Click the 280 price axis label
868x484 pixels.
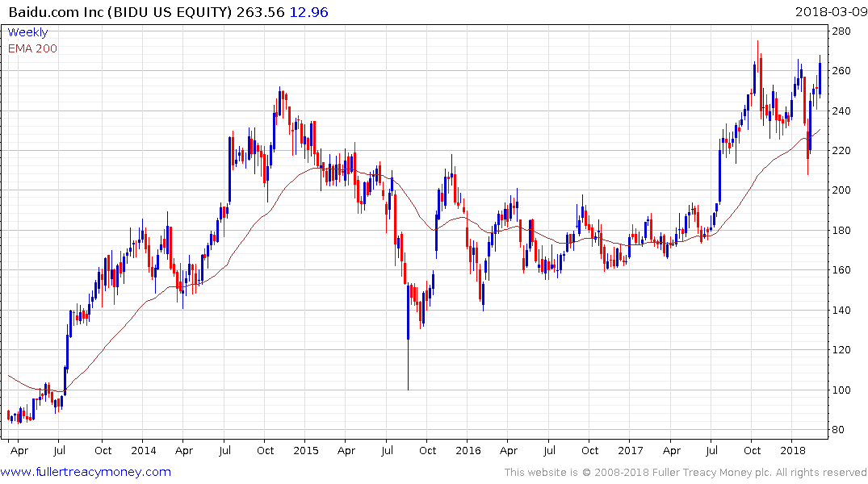coord(842,31)
